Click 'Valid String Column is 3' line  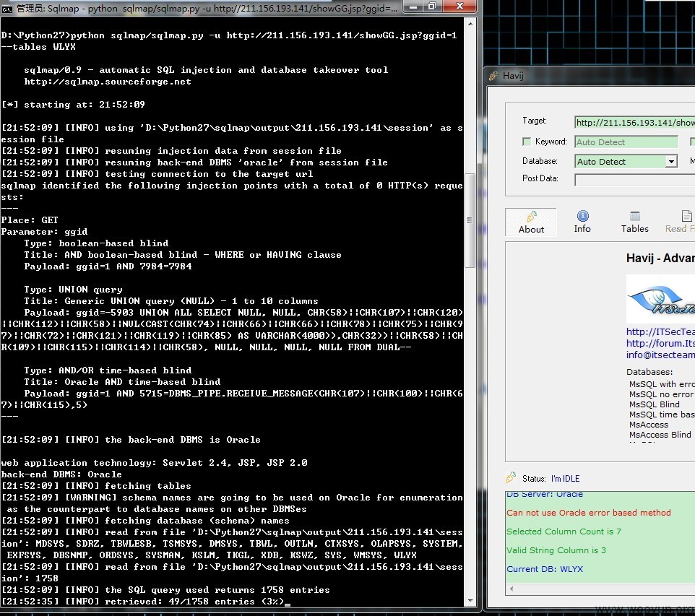(x=556, y=550)
